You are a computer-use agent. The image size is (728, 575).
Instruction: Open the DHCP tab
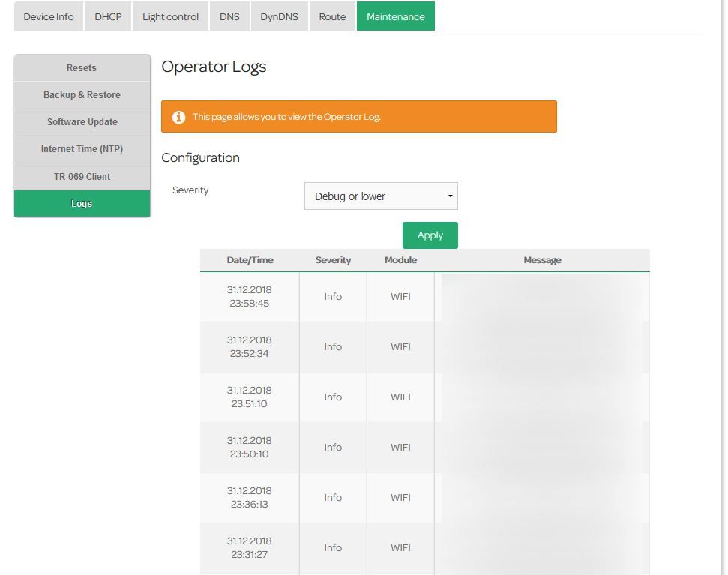(108, 16)
